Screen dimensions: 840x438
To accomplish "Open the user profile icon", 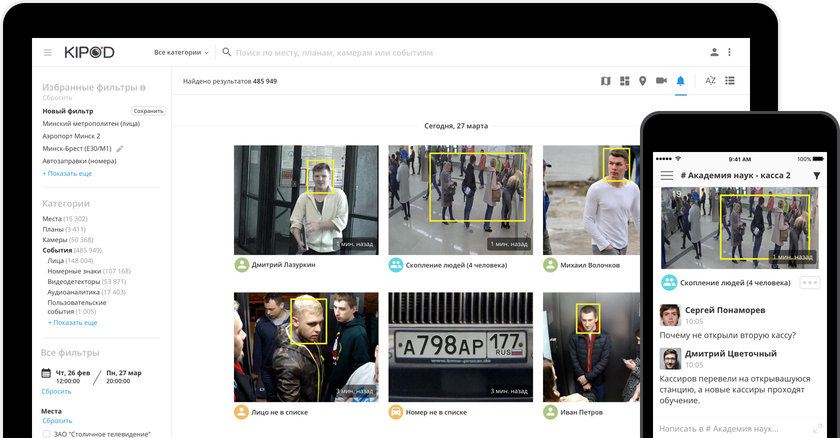I will 714,52.
